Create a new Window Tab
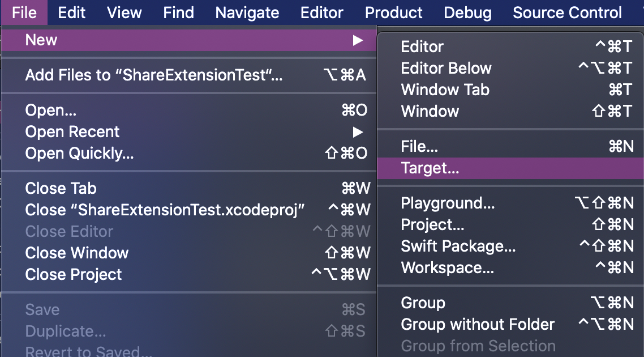 [x=445, y=90]
